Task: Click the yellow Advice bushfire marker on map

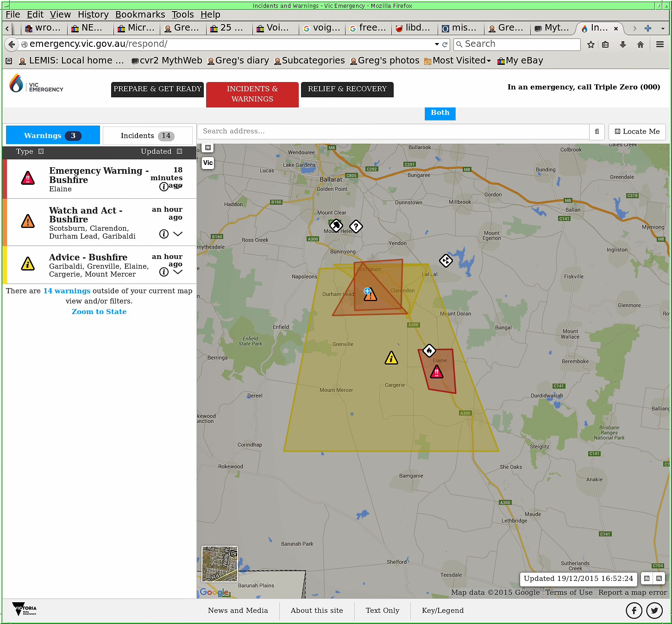Action: (x=391, y=358)
